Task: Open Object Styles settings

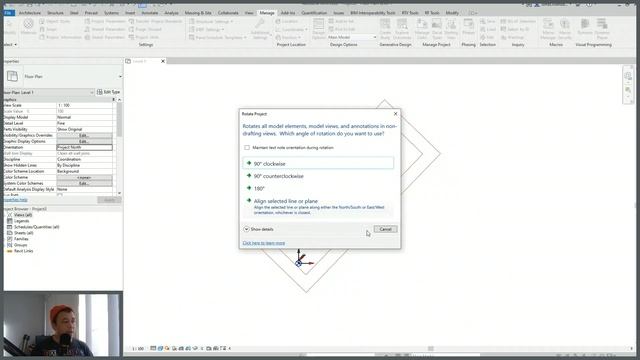Action: pyautogui.click(x=55, y=21)
